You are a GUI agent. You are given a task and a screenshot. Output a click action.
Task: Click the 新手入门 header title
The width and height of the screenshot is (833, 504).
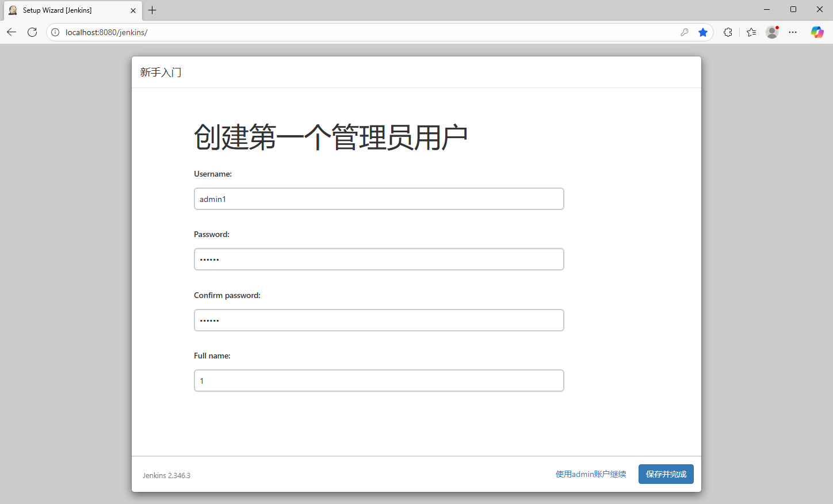tap(161, 72)
